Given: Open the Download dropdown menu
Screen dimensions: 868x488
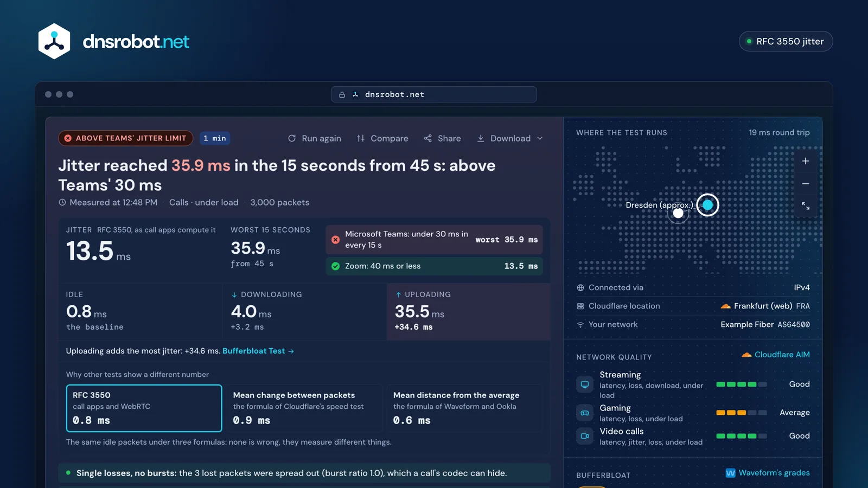Looking at the screenshot, I should 510,138.
